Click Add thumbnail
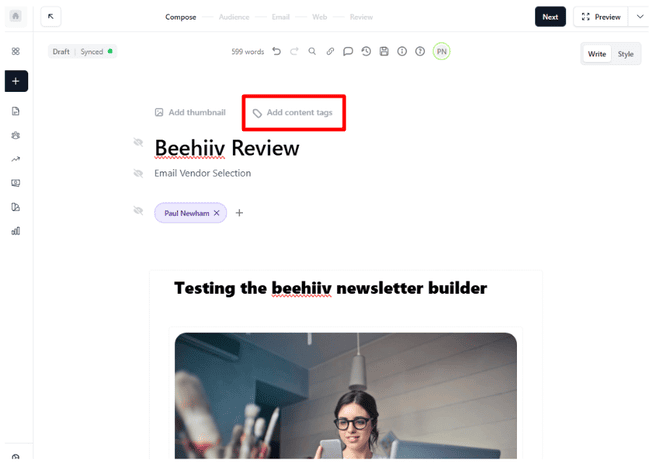Screen dimensions: 650x471 coord(190,112)
